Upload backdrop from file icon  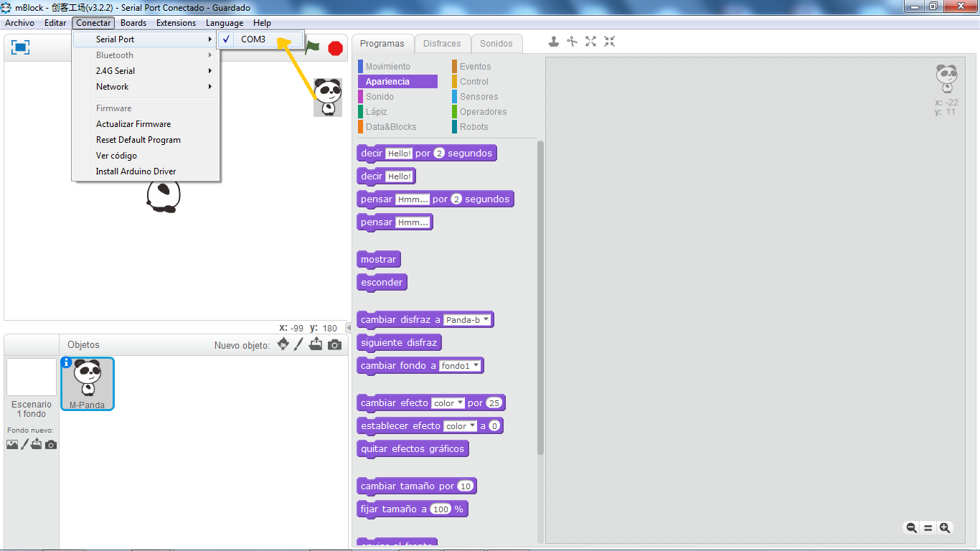pyautogui.click(x=37, y=444)
